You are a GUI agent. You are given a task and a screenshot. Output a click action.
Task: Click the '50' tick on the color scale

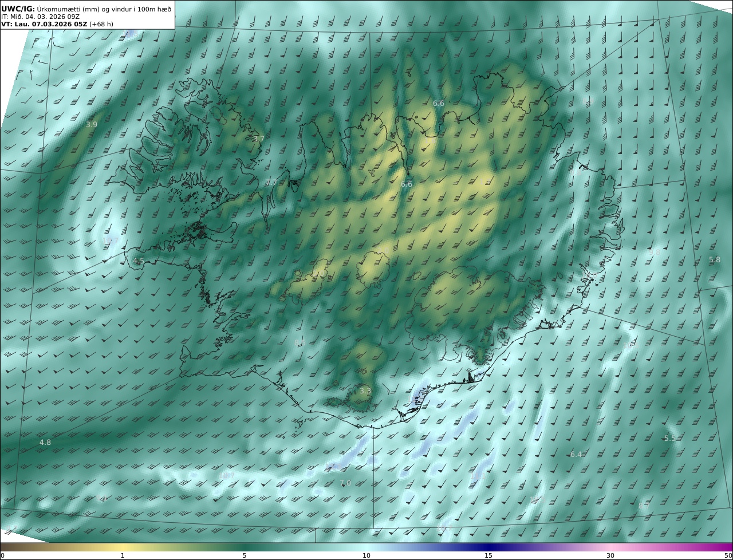pyautogui.click(x=728, y=555)
